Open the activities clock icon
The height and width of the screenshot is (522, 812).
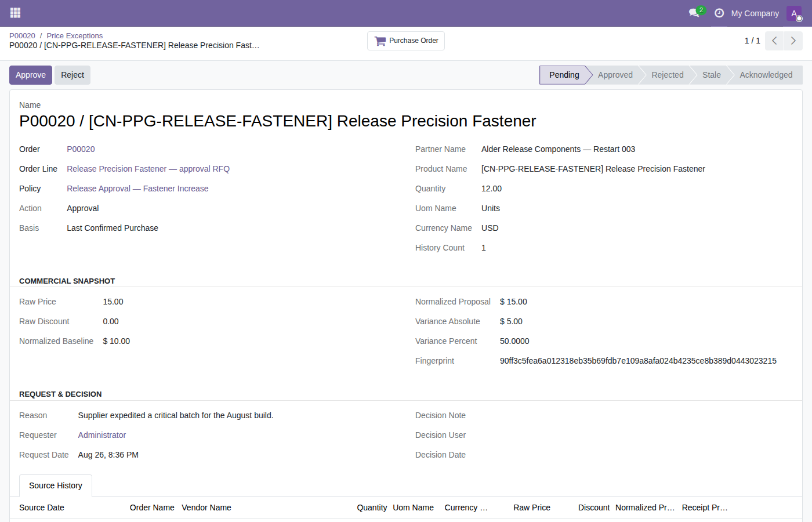pyautogui.click(x=719, y=13)
